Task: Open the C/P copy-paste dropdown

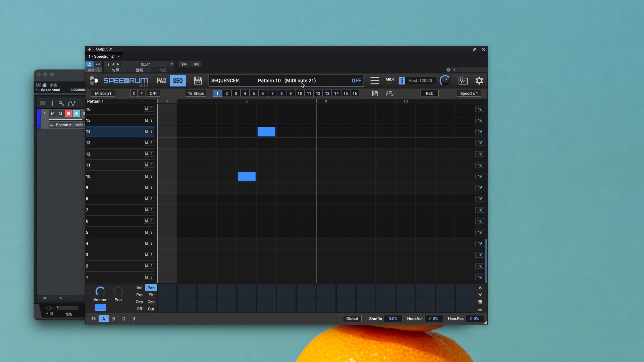Action: tap(153, 94)
